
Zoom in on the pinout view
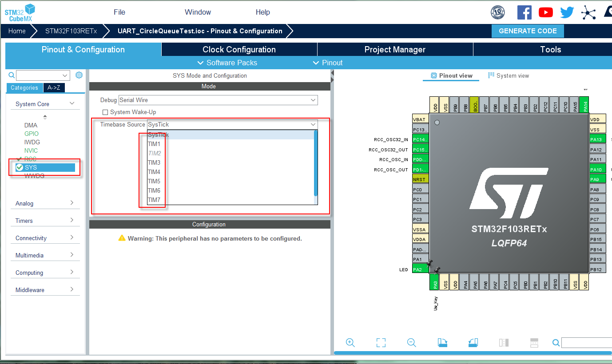[x=350, y=342]
